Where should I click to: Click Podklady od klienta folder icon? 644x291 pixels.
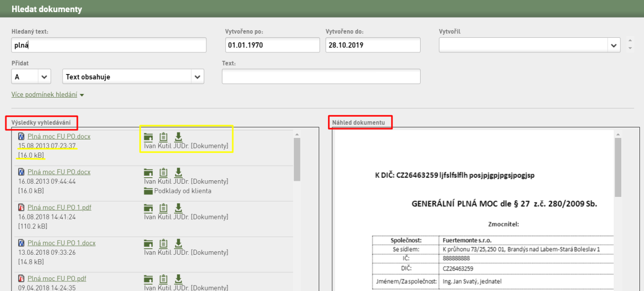148,191
